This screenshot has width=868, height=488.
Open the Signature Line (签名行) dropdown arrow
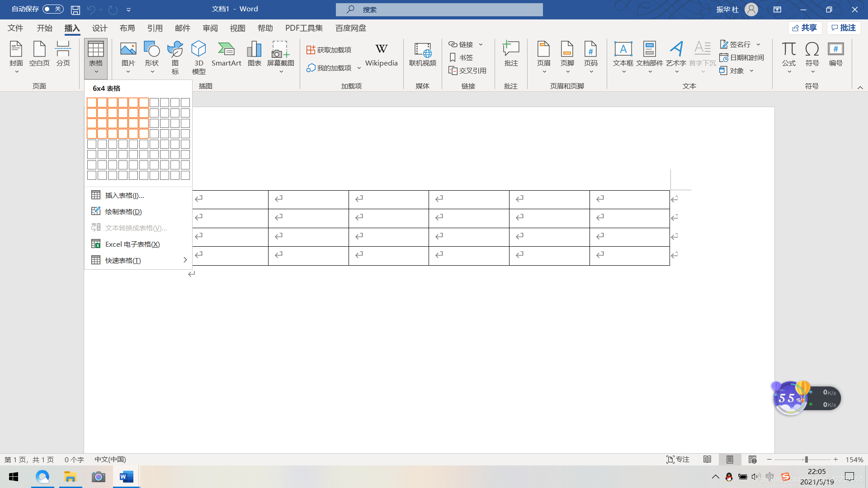[758, 44]
